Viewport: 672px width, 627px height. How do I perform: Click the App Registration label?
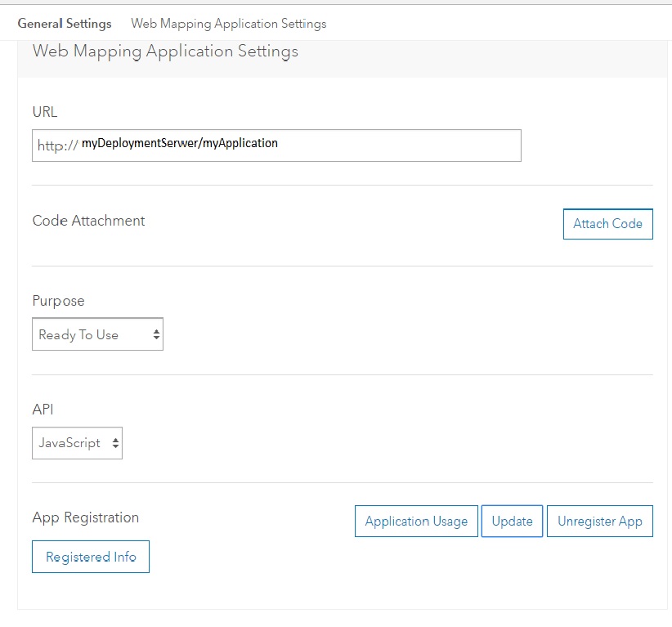pyautogui.click(x=86, y=517)
